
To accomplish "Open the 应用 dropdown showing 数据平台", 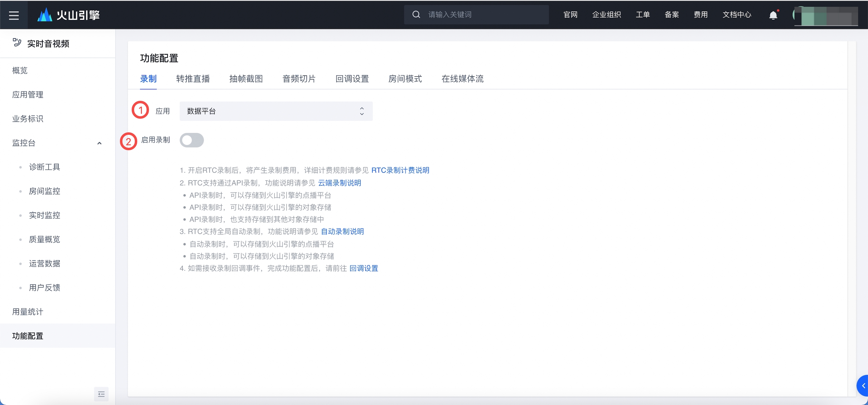I will (276, 111).
